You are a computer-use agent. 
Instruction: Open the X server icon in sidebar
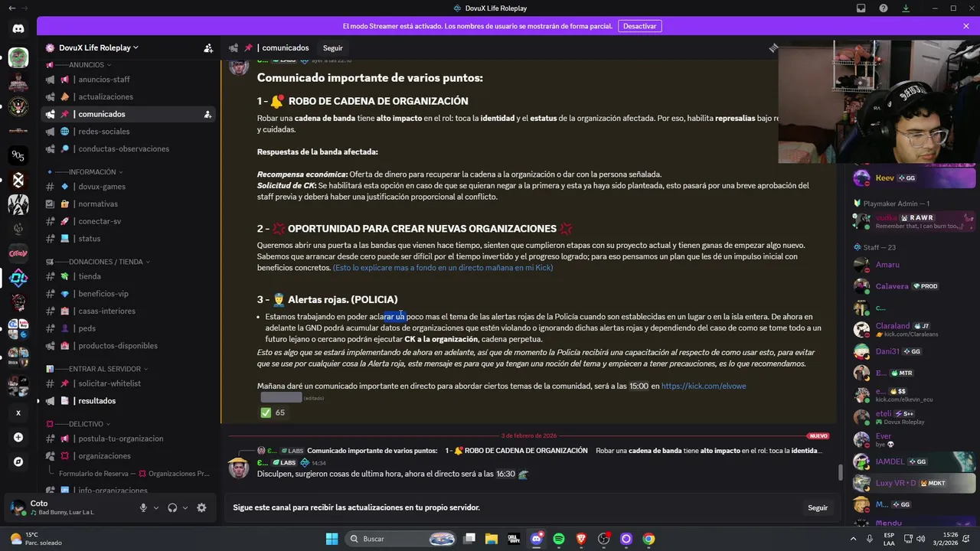tap(18, 412)
